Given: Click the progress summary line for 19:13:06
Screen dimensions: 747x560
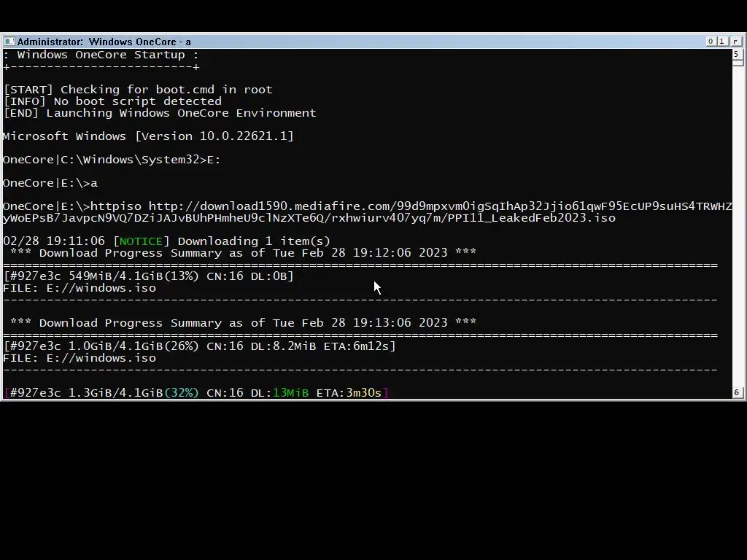Looking at the screenshot, I should pyautogui.click(x=243, y=323).
